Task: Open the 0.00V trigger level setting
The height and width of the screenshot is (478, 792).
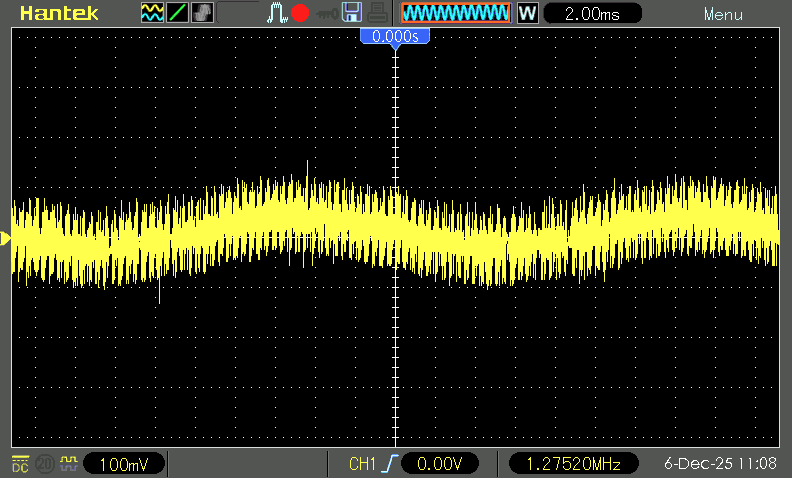Action: [440, 465]
